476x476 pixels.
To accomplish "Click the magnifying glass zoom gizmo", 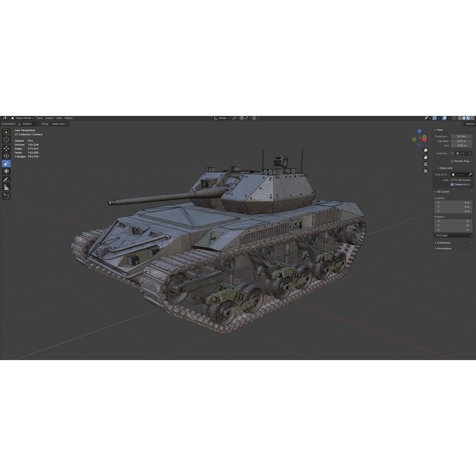I will [x=425, y=150].
